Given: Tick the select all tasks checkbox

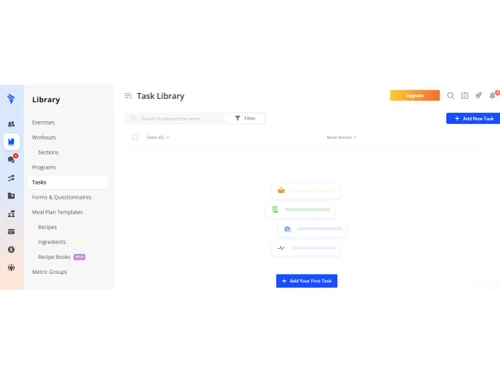Looking at the screenshot, I should [x=135, y=137].
